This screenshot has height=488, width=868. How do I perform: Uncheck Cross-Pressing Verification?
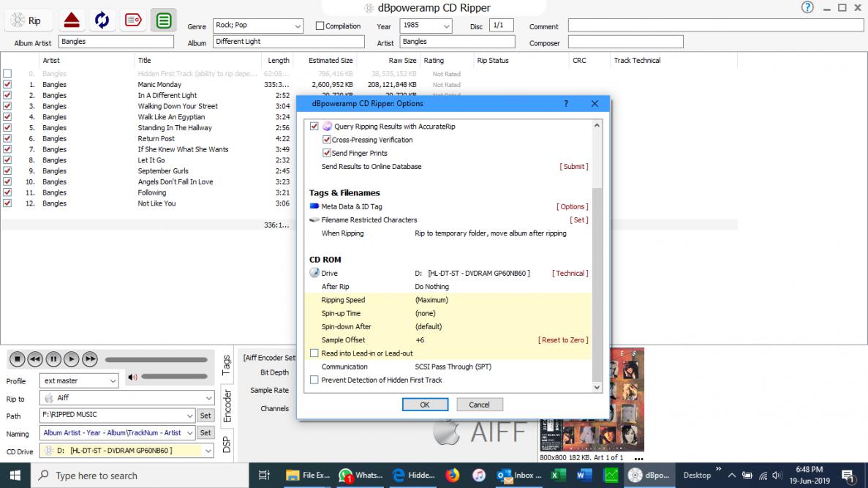pyautogui.click(x=327, y=140)
